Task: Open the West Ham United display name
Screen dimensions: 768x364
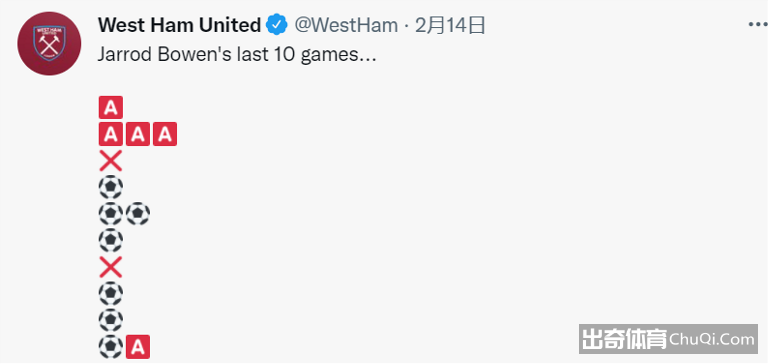Action: [x=179, y=25]
